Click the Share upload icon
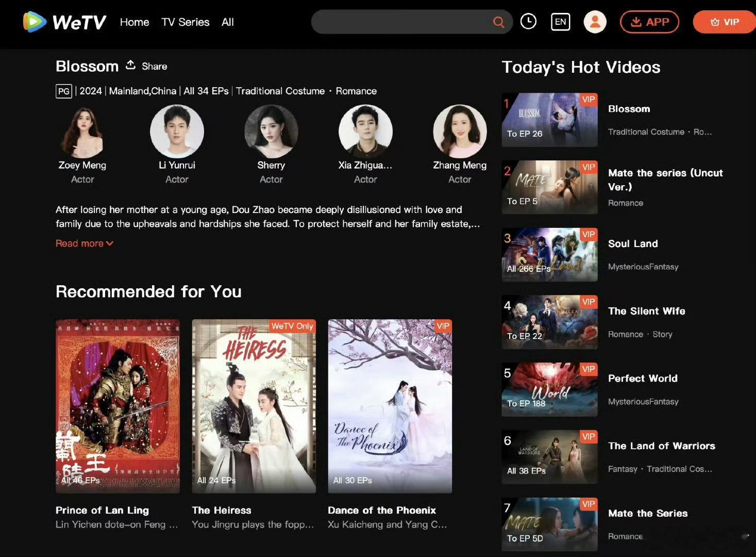 (x=130, y=65)
